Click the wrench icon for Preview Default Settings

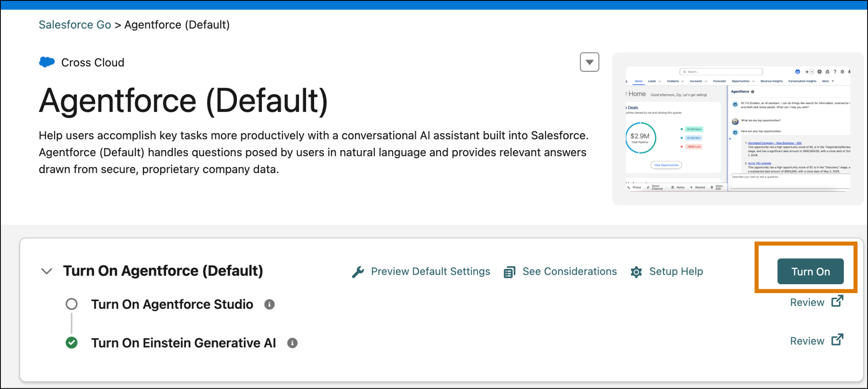(358, 272)
